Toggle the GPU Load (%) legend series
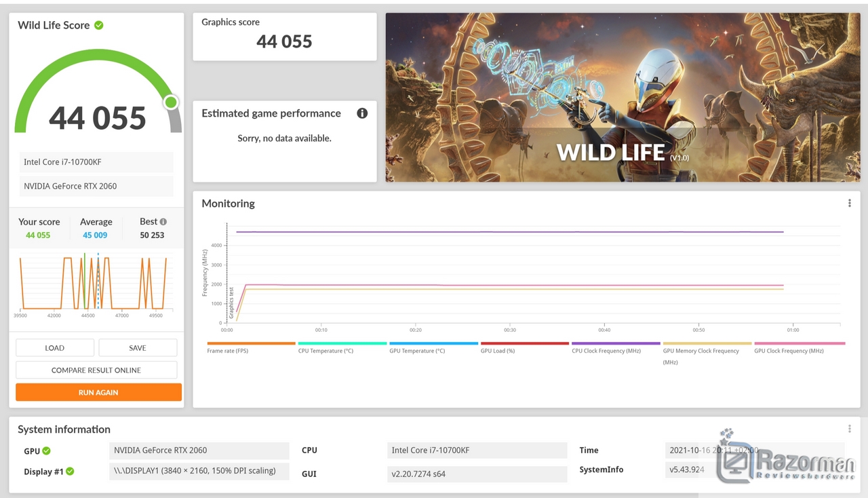 click(x=525, y=347)
